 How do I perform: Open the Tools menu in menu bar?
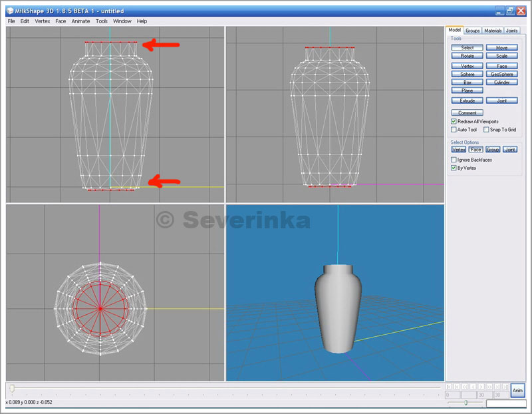101,21
